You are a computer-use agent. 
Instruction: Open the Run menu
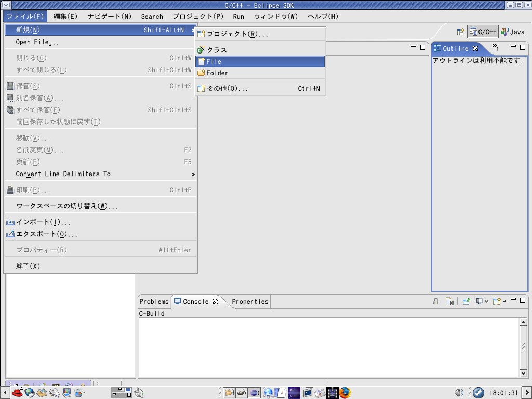tap(238, 16)
